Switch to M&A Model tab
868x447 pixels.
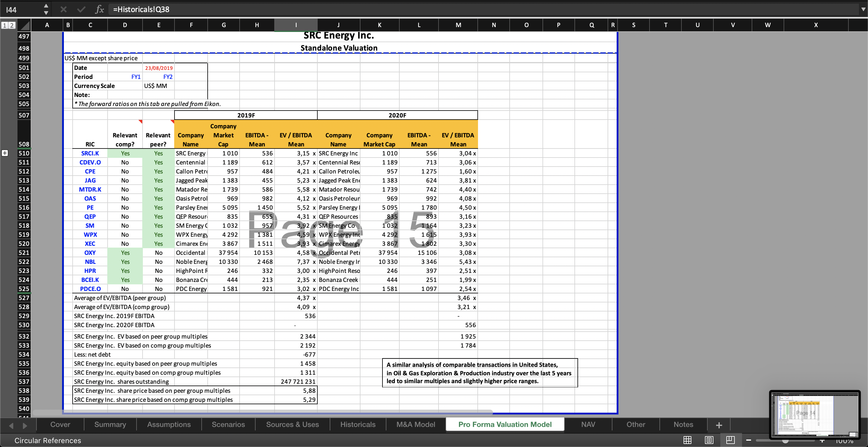[416, 424]
